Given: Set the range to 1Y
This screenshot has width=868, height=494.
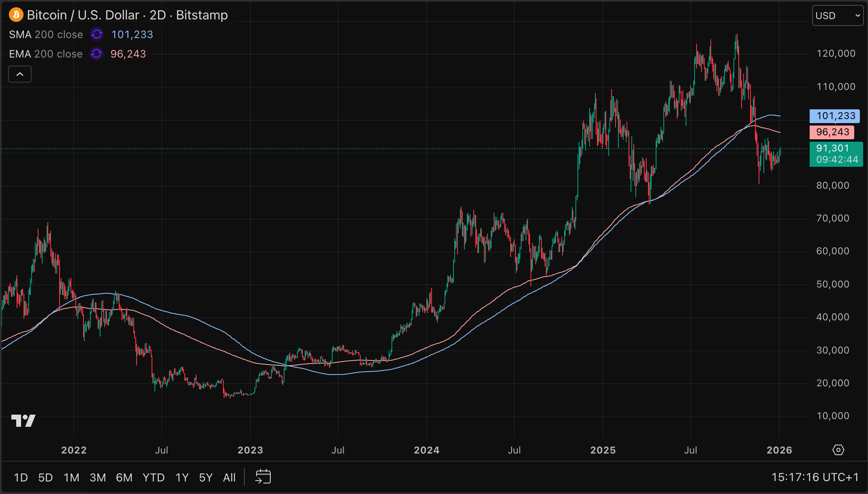Looking at the screenshot, I should [182, 478].
